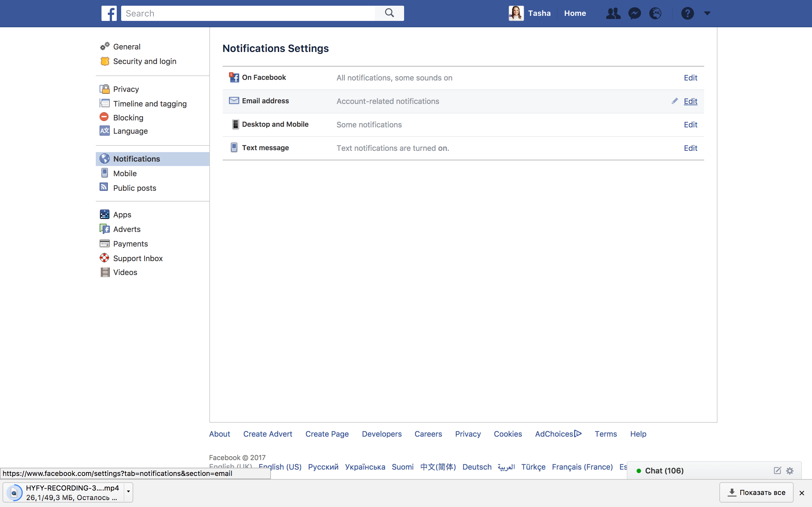Close the downloads bar
The height and width of the screenshot is (507, 812).
click(x=802, y=493)
